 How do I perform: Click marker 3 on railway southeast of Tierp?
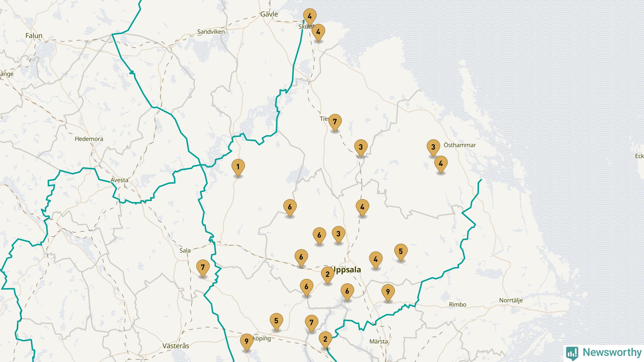(x=361, y=148)
